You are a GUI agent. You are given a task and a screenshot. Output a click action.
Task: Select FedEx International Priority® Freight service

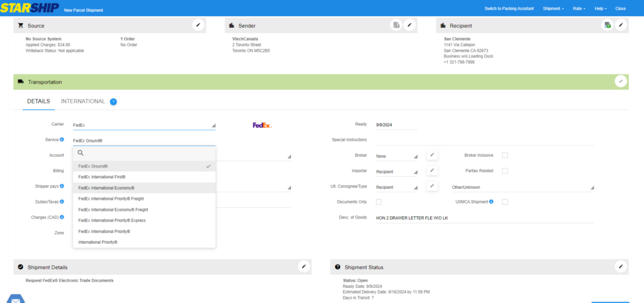(144, 198)
